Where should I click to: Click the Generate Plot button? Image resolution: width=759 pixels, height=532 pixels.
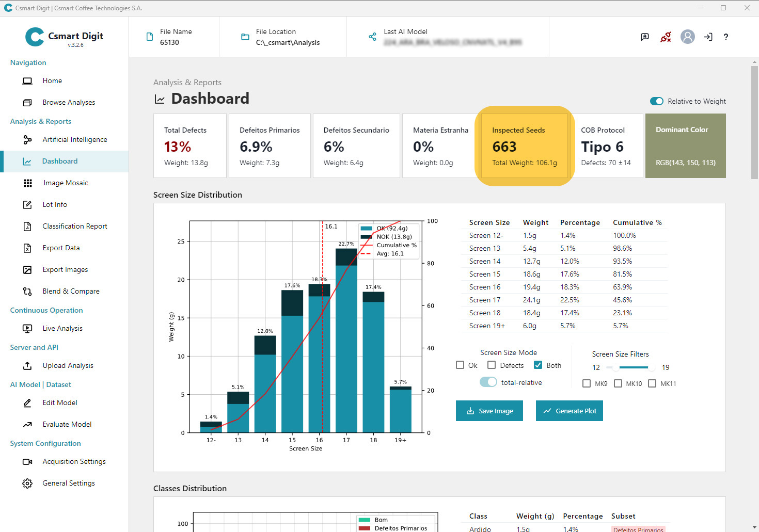click(x=569, y=411)
